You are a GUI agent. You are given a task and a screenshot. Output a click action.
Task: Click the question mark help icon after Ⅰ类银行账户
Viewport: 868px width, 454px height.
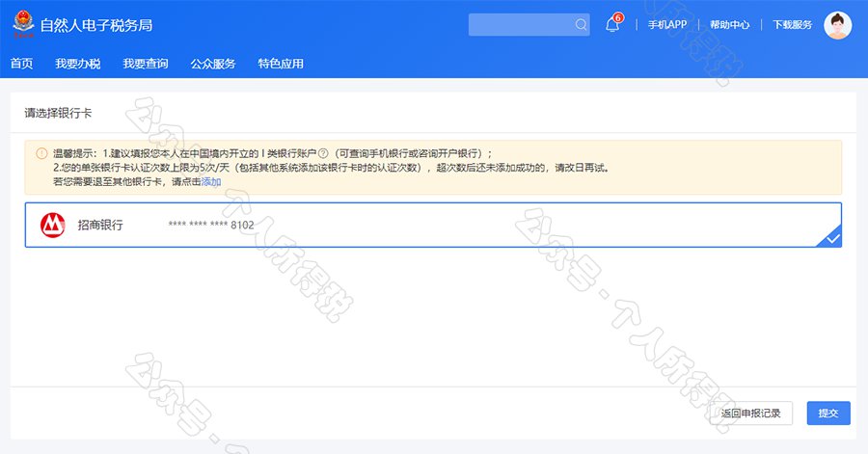coord(323,153)
